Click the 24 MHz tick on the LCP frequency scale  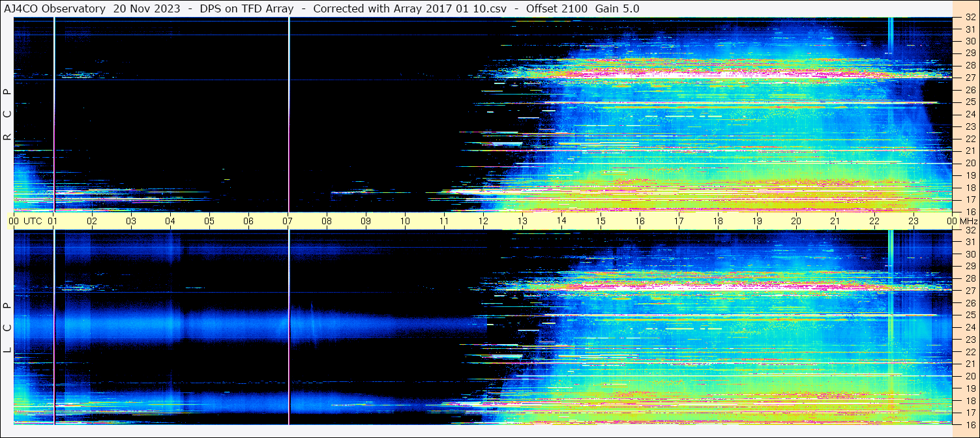point(970,327)
